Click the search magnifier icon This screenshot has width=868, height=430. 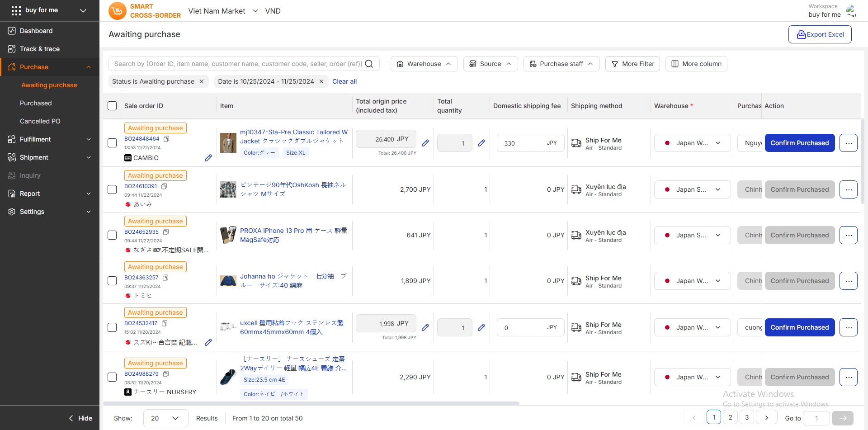369,64
